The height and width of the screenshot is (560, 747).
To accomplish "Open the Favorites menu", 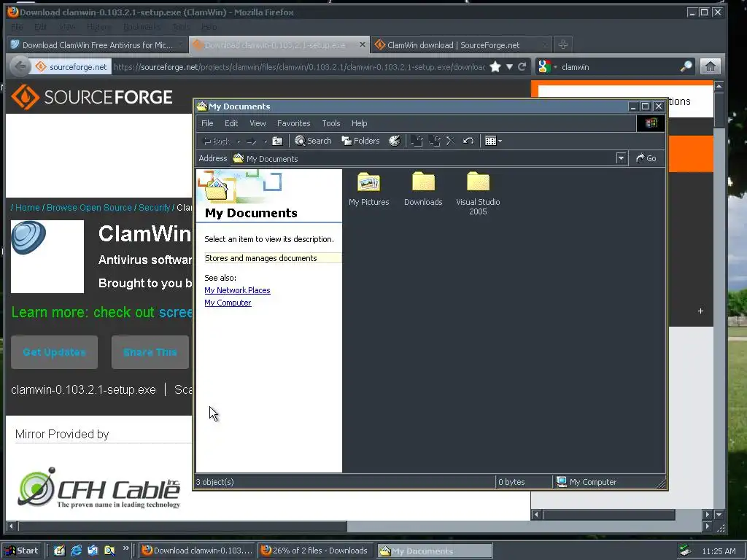I will point(293,123).
